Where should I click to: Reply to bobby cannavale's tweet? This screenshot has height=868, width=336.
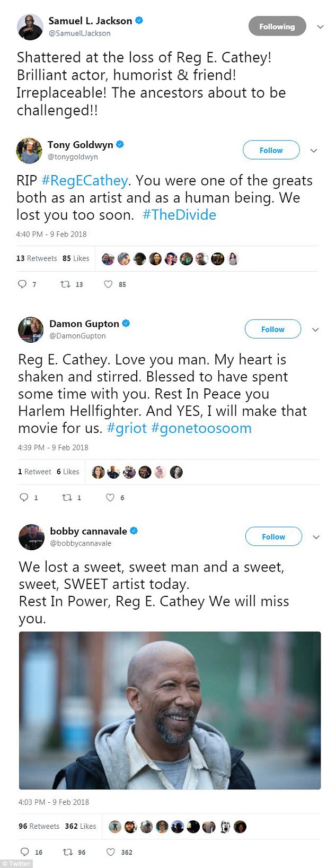(24, 852)
